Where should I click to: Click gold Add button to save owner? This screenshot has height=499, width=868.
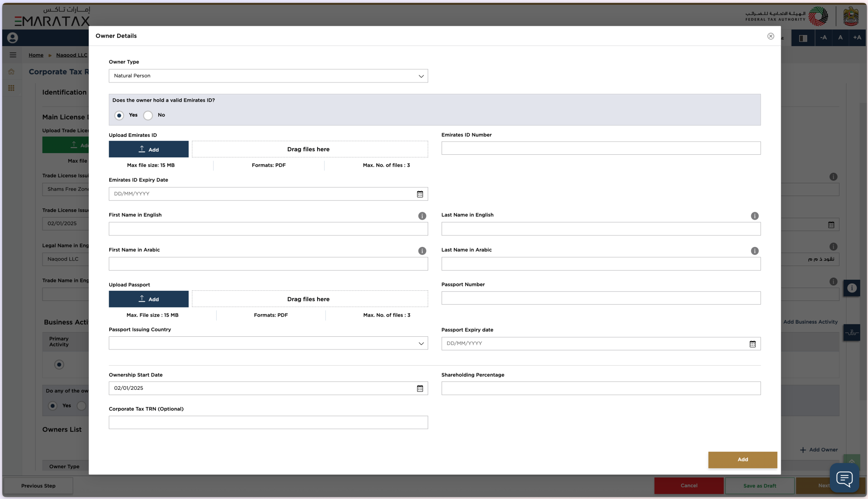(742, 460)
